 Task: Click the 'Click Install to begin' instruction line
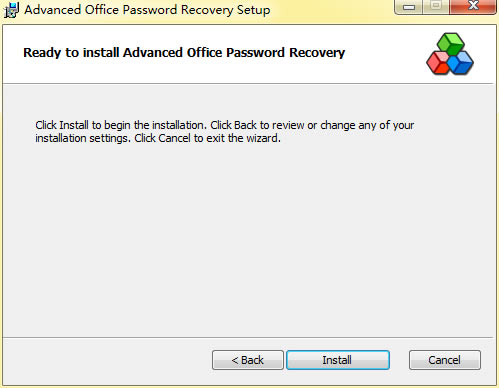click(x=225, y=125)
